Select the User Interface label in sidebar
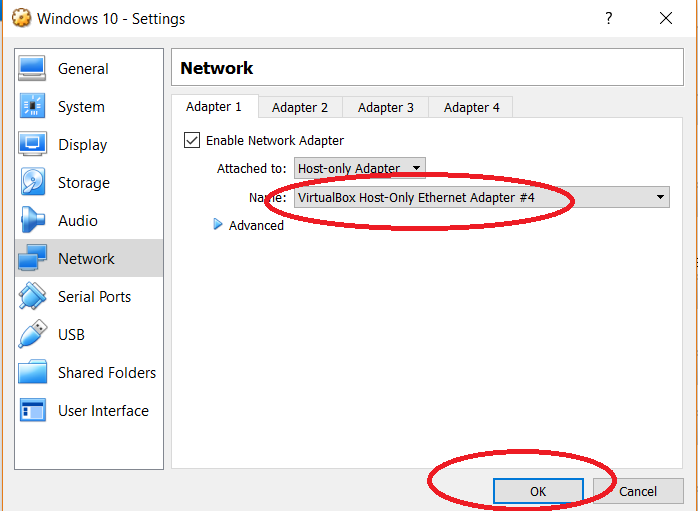Image resolution: width=698 pixels, height=511 pixels. [103, 411]
